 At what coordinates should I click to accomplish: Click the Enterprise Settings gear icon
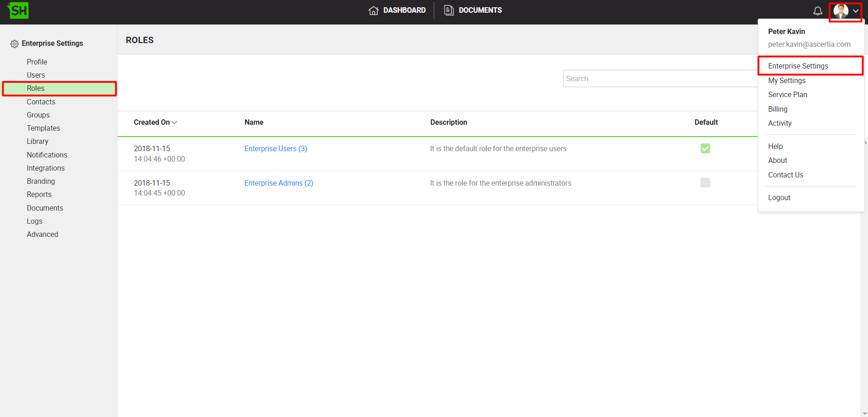(15, 44)
